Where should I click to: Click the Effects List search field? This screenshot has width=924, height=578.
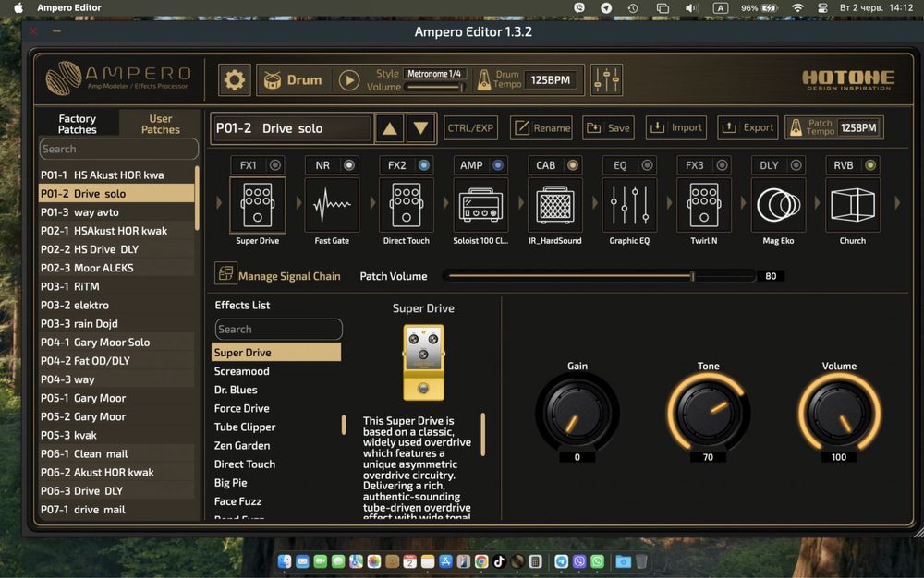pos(278,329)
